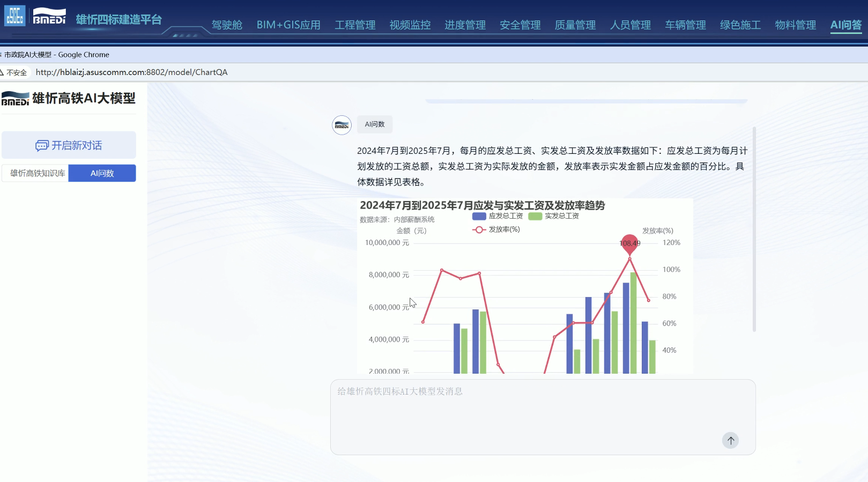
Task: Start a new chat with 开启新对话
Action: tap(69, 145)
